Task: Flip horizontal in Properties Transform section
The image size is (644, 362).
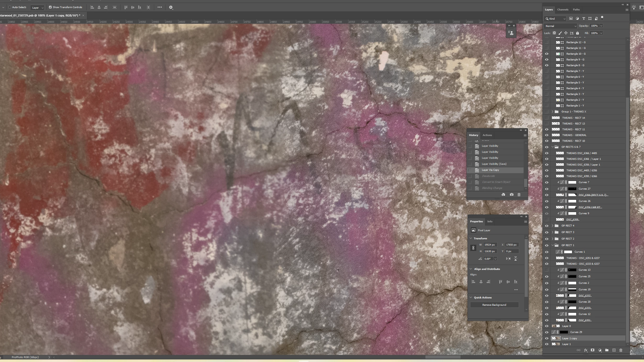Action: tap(508, 259)
